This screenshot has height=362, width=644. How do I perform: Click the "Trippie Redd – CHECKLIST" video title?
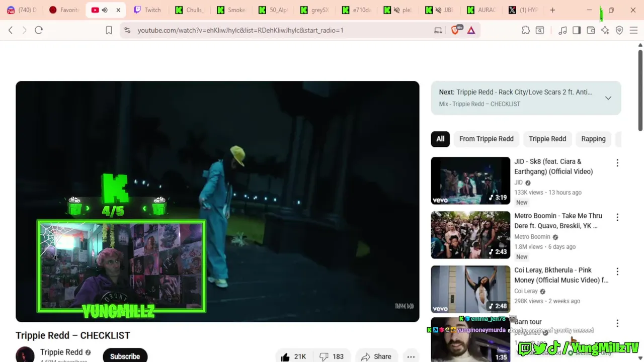pyautogui.click(x=73, y=335)
